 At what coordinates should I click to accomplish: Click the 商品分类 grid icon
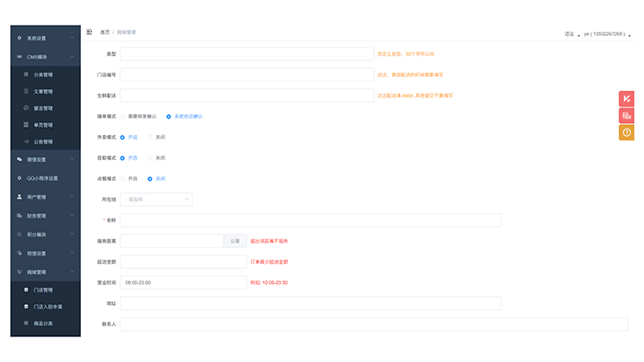26,323
